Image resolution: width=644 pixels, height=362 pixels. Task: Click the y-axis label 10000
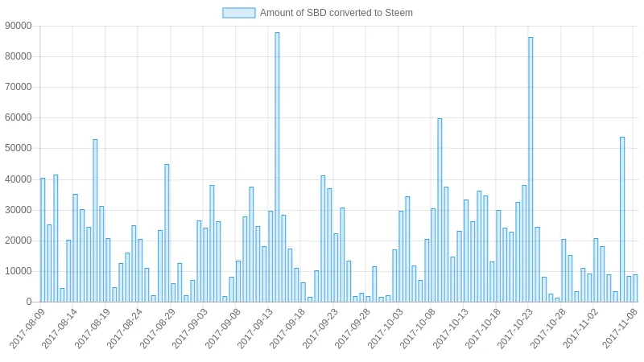click(x=19, y=271)
